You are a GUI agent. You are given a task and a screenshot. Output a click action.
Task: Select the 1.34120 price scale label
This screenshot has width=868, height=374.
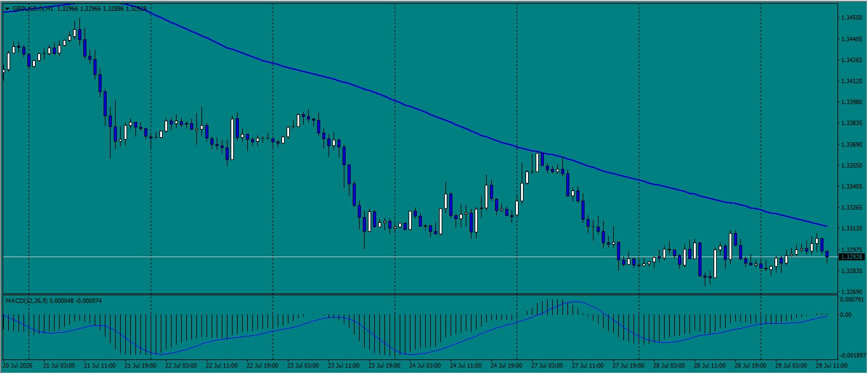coord(851,81)
